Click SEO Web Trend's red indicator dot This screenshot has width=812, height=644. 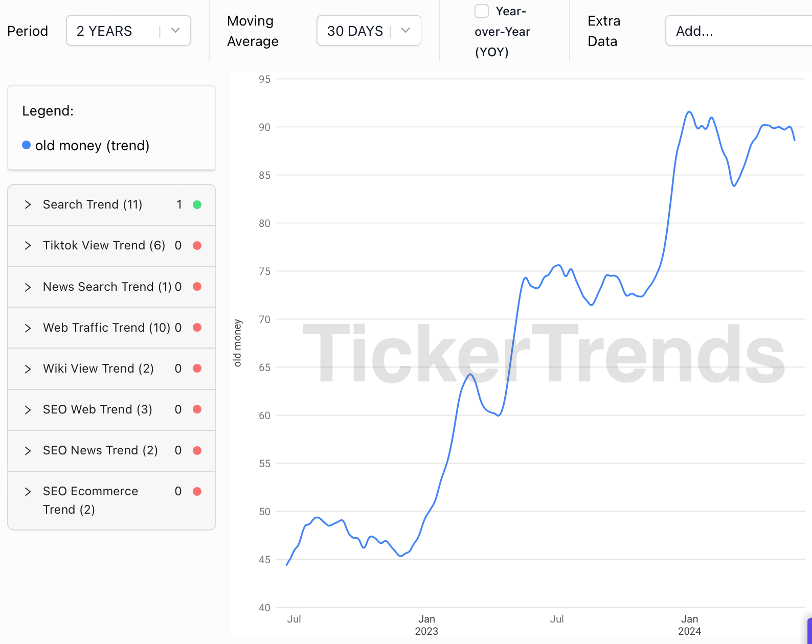pos(197,409)
